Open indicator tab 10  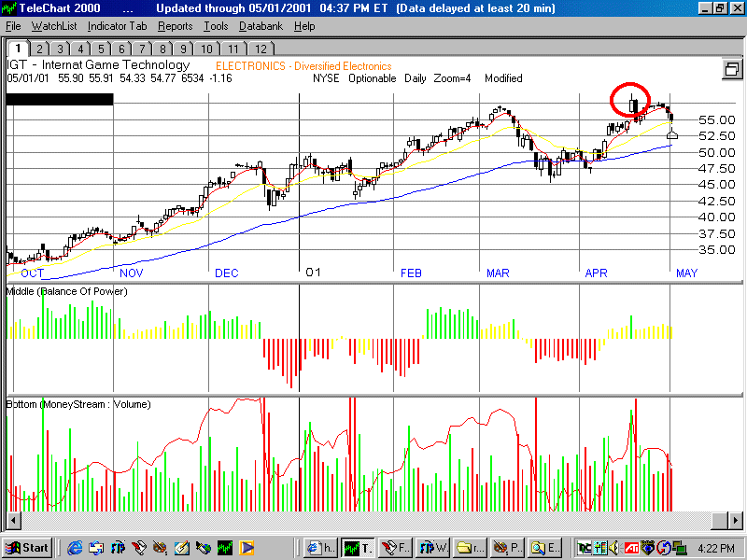pos(205,49)
